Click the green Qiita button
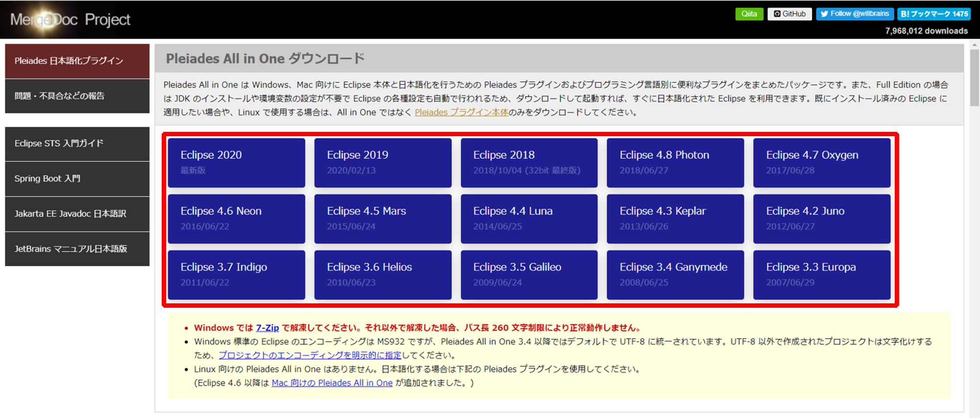Image resolution: width=980 pixels, height=418 pixels. point(749,14)
